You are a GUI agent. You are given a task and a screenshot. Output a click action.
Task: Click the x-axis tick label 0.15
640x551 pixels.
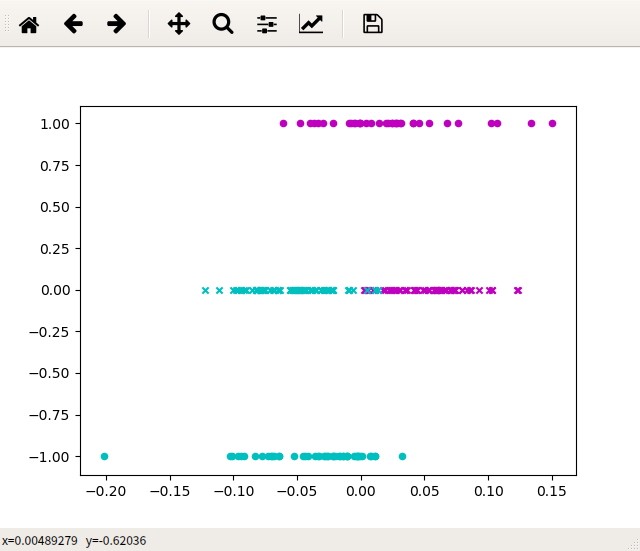pyautogui.click(x=552, y=491)
